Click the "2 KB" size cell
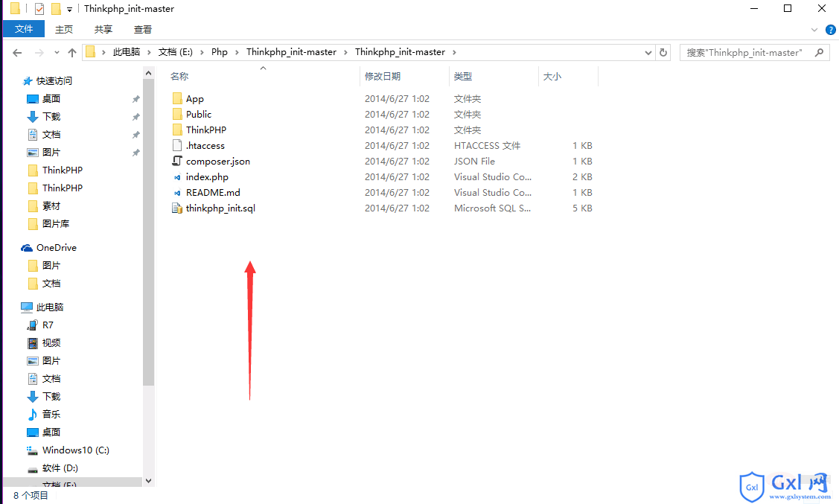The height and width of the screenshot is (504, 839). tap(582, 177)
